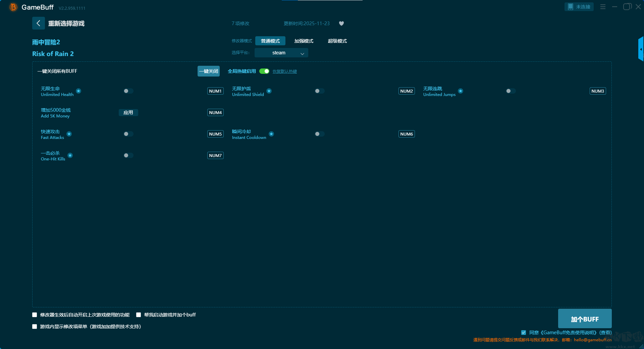Click star icon beside Unlimited Jumps
The width and height of the screenshot is (644, 349).
[461, 91]
